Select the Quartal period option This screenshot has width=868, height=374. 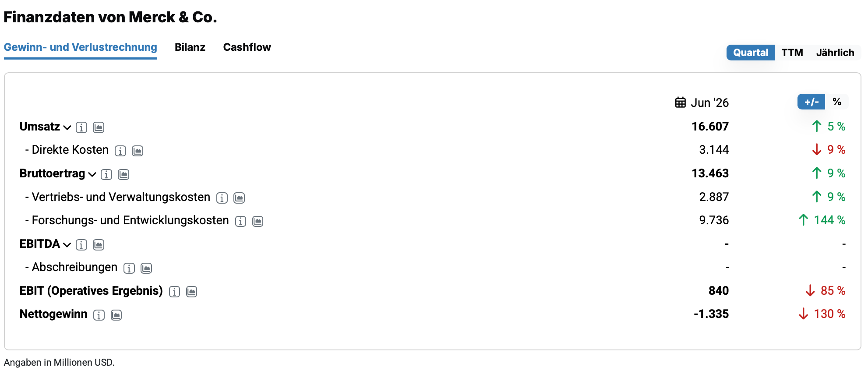coord(750,53)
